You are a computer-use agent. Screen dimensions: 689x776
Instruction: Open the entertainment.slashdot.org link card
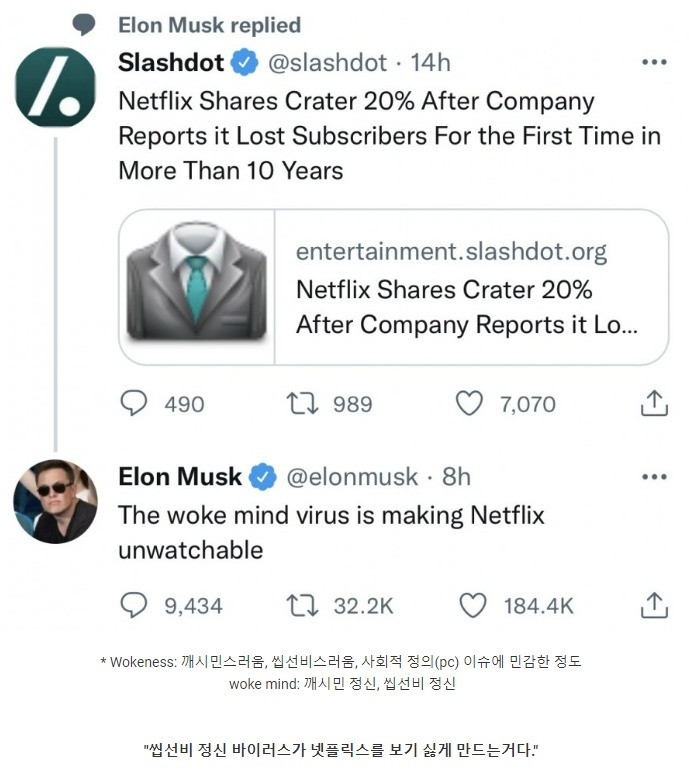pyautogui.click(x=470, y=288)
